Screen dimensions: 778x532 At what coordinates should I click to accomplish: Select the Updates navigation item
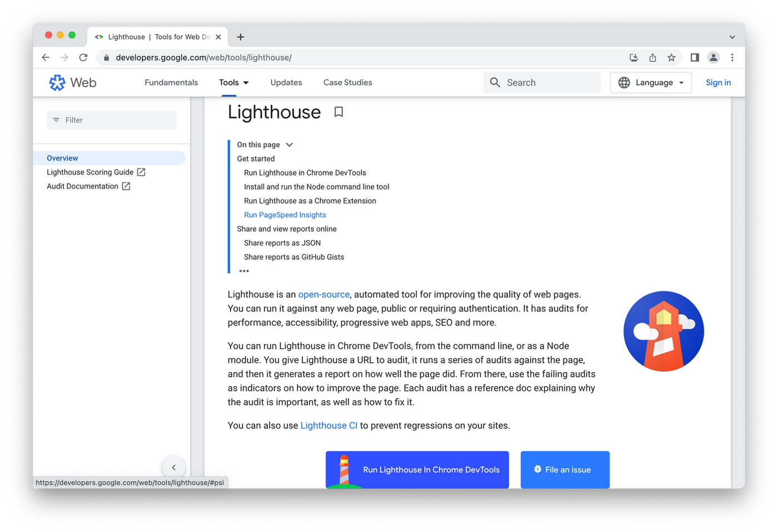(x=286, y=82)
